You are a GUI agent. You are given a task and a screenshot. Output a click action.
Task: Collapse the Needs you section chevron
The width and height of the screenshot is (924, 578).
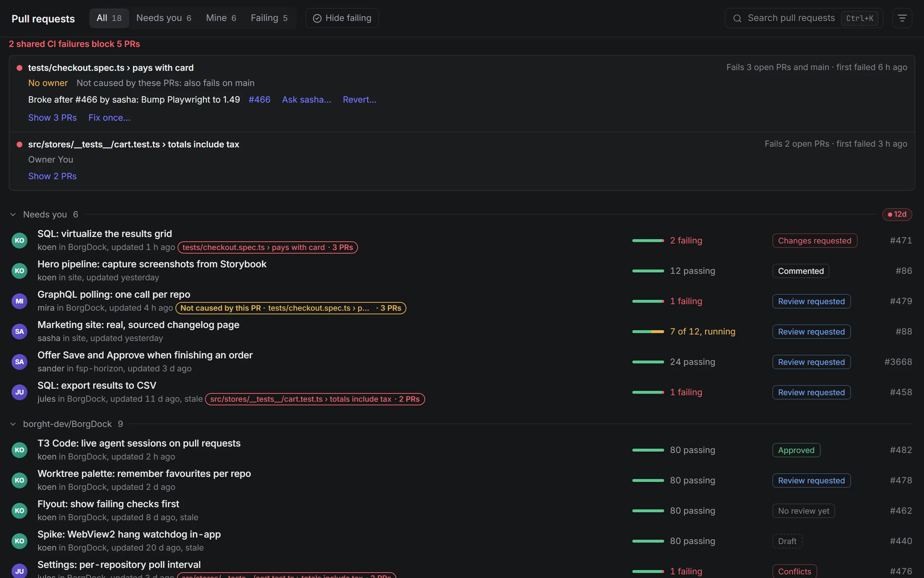13,215
